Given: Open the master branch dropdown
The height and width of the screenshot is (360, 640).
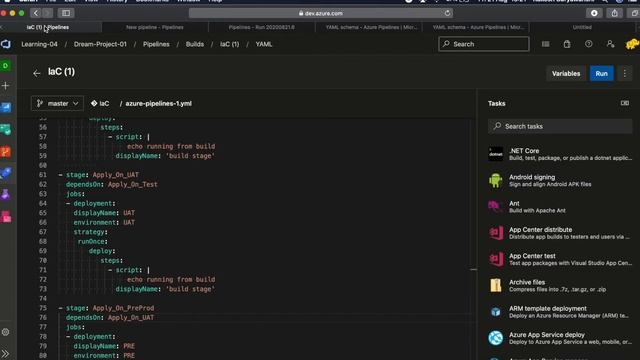Looking at the screenshot, I should coord(57,103).
